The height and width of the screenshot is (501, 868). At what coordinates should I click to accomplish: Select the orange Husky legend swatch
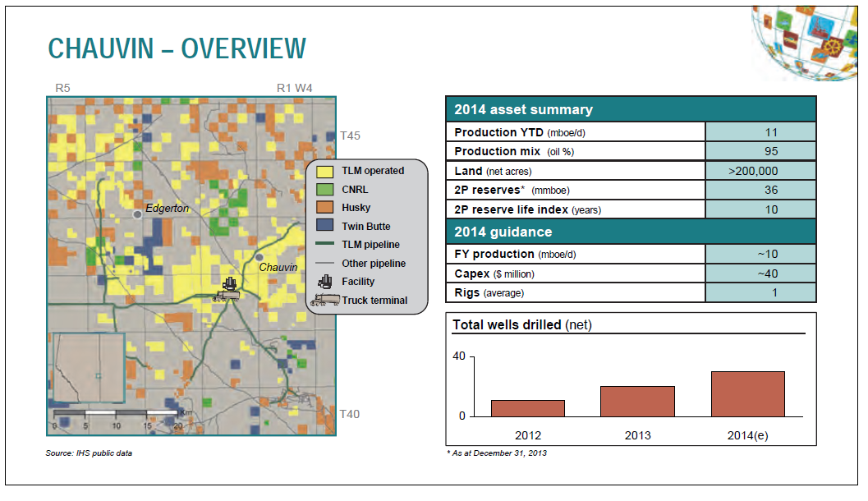tap(325, 208)
